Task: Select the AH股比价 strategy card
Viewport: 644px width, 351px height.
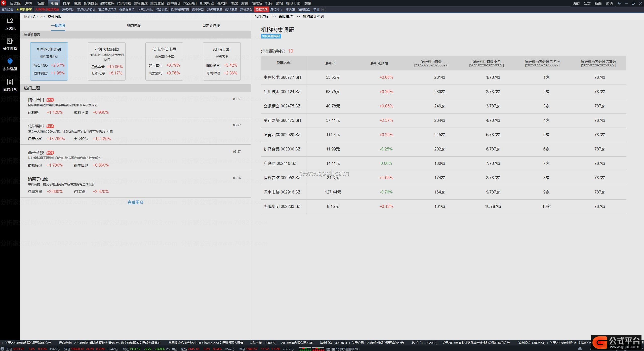Action: (x=222, y=61)
